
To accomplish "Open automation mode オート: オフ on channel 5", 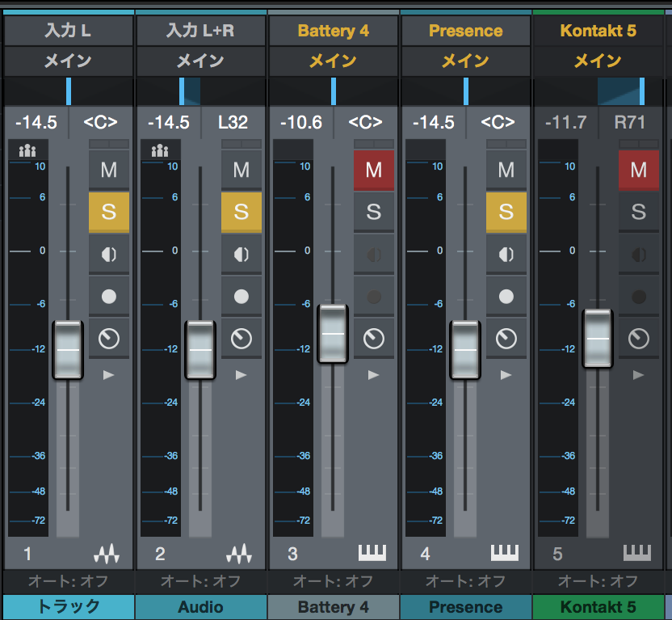I will click(x=598, y=581).
